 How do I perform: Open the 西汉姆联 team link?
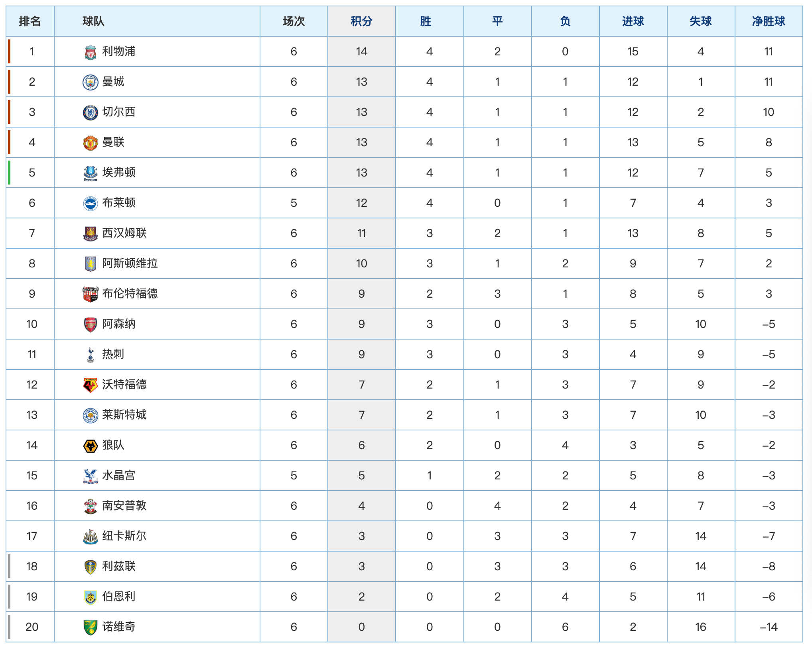pyautogui.click(x=124, y=233)
